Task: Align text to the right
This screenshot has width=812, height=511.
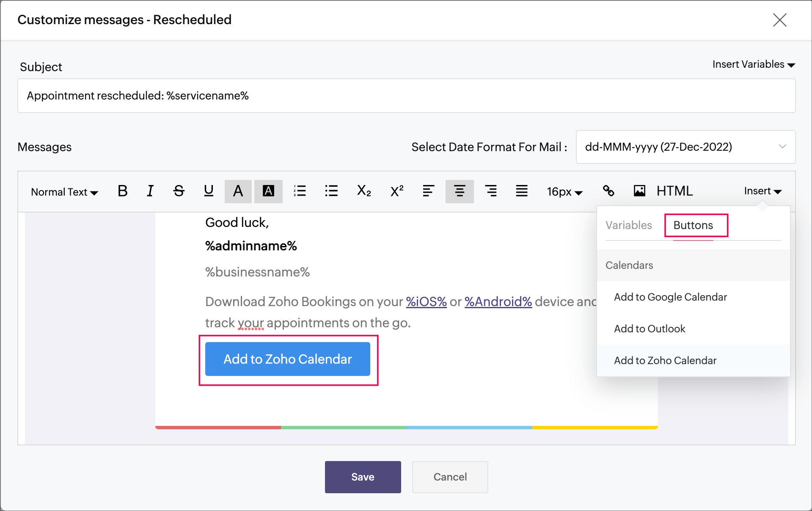Action: click(x=491, y=191)
